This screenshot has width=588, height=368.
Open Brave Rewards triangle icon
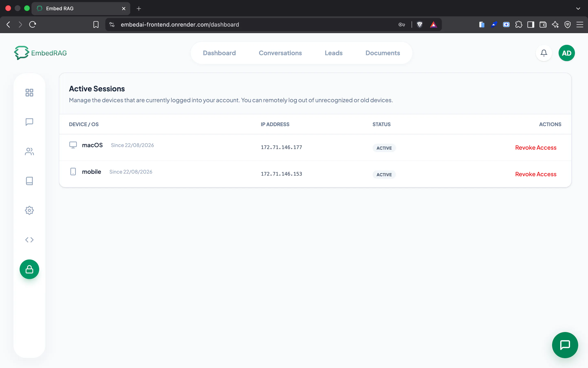tap(433, 24)
